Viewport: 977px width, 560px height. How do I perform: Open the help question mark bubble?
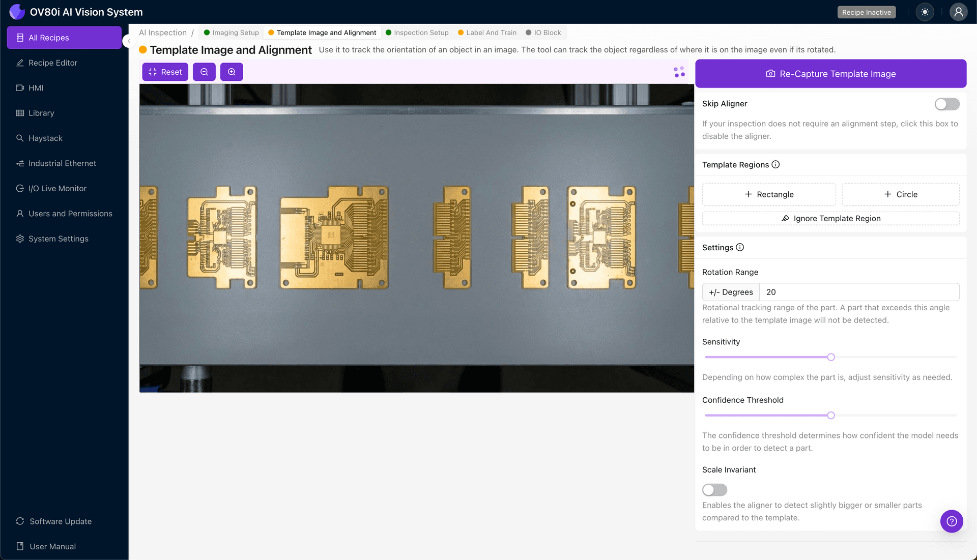click(952, 521)
